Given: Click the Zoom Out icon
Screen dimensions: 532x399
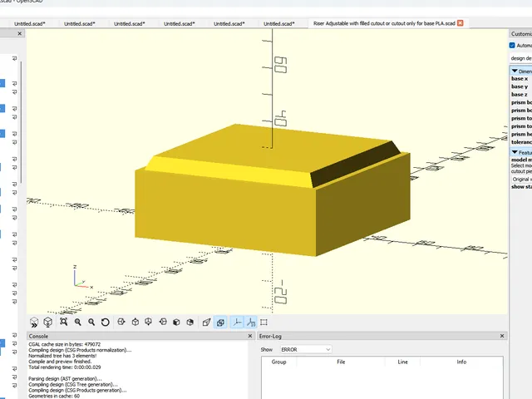Looking at the screenshot, I should 91,322.
